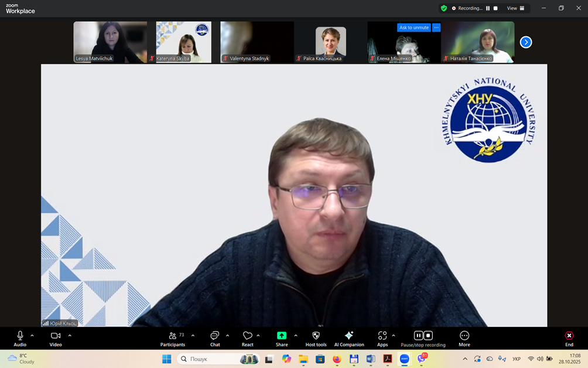
Task: Select Lesya Matviichuk video thumbnail
Action: click(110, 42)
